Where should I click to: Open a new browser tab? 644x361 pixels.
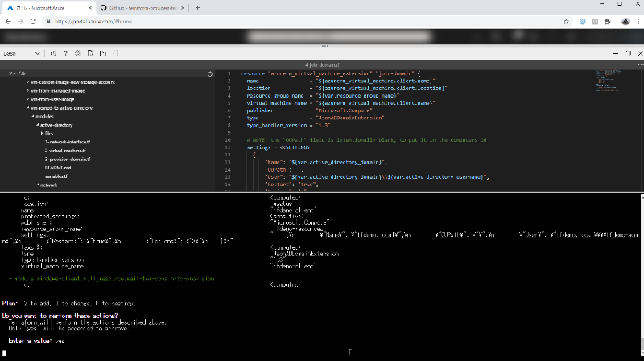click(197, 8)
